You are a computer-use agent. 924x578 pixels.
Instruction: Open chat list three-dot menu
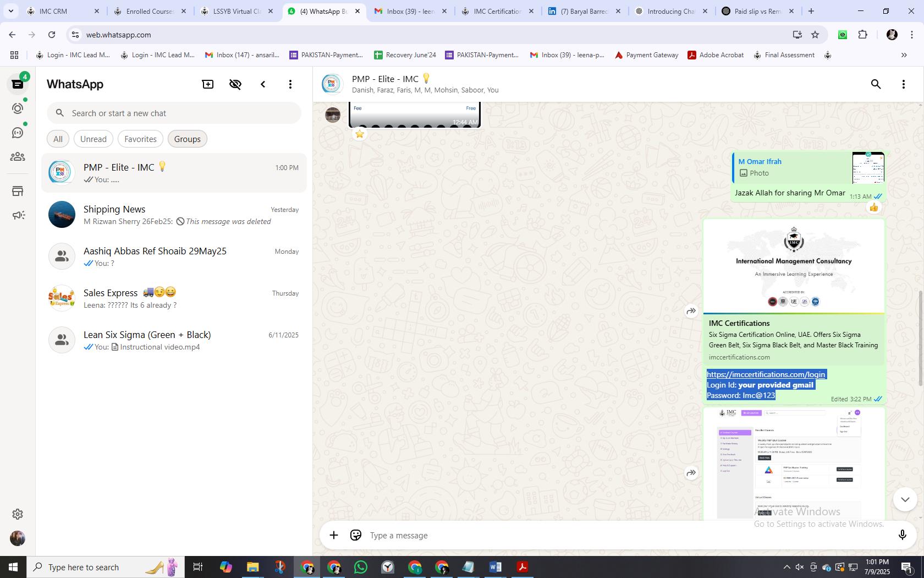(290, 84)
